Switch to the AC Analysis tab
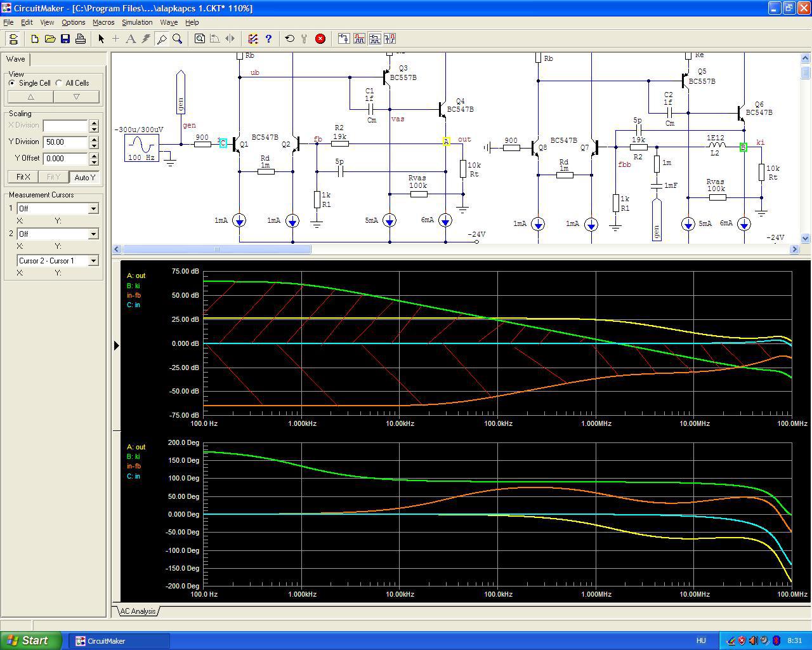This screenshot has width=812, height=650. point(138,611)
